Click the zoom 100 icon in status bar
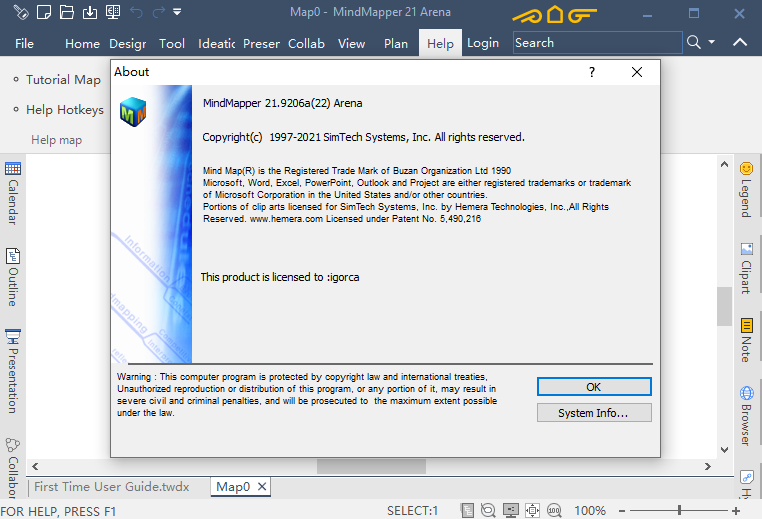762x519 pixels. [554, 510]
